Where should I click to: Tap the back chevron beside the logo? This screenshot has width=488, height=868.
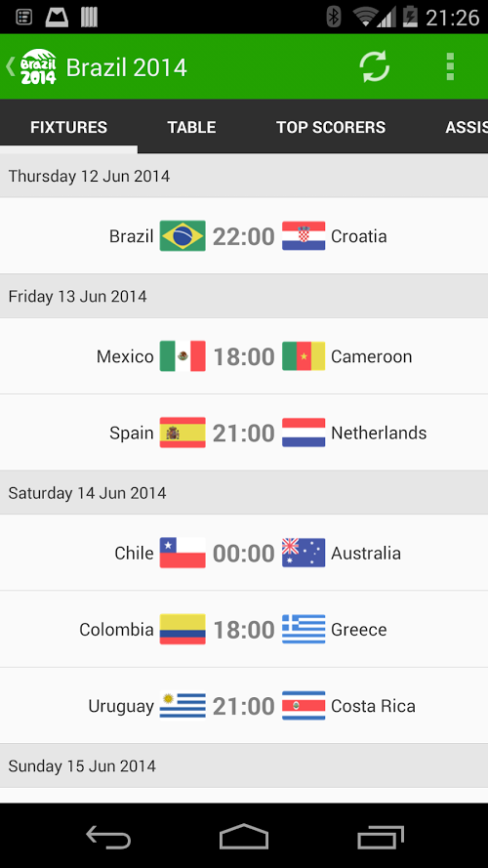tap(10, 66)
